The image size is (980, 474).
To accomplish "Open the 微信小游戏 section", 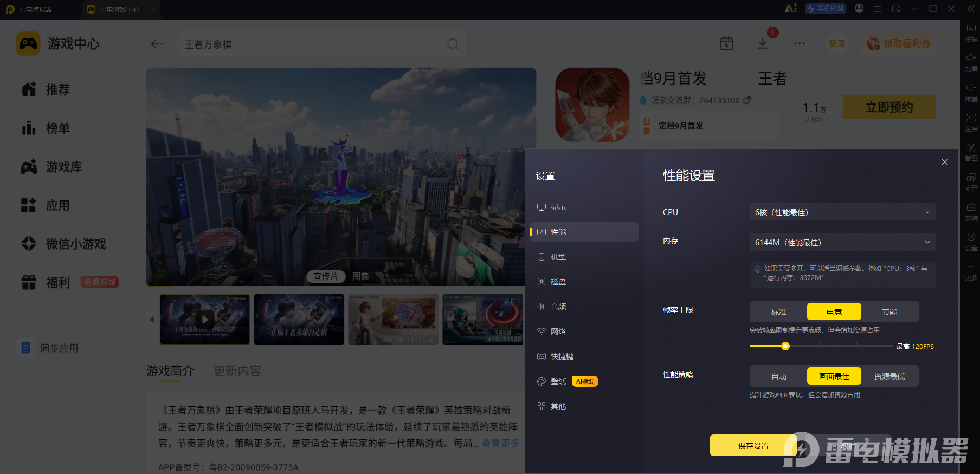I will point(63,244).
